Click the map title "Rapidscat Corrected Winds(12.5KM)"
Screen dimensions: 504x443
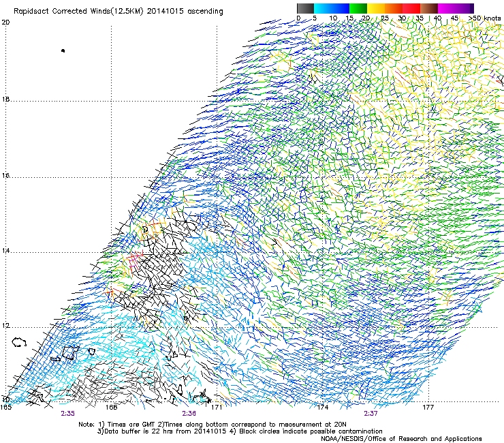tap(78, 12)
